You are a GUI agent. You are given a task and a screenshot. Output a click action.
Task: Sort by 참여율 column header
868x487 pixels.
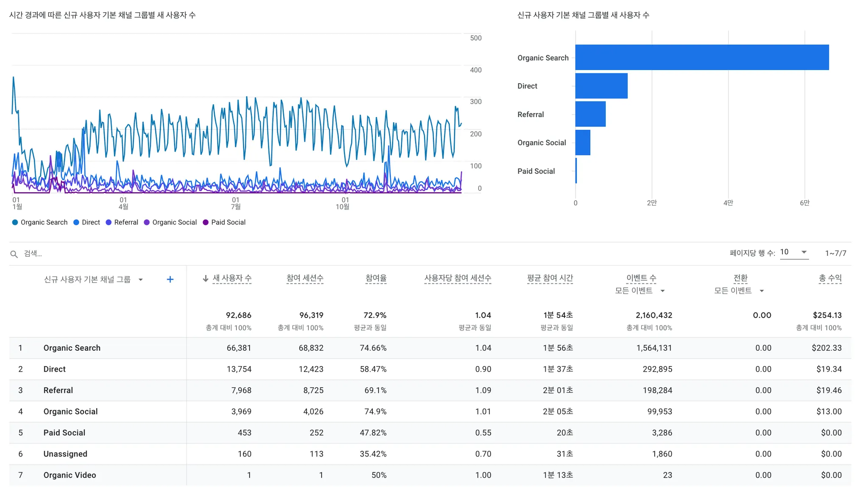click(x=376, y=278)
